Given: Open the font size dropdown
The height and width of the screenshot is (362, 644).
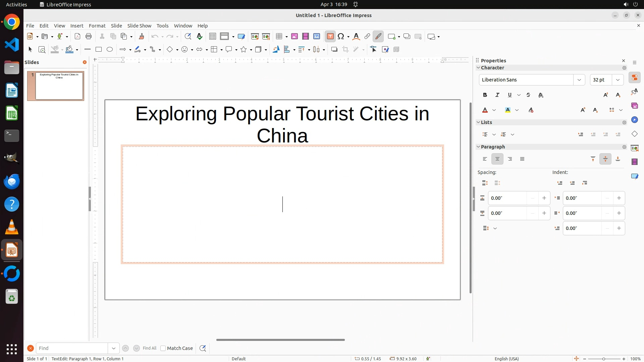Looking at the screenshot, I should pos(618,80).
